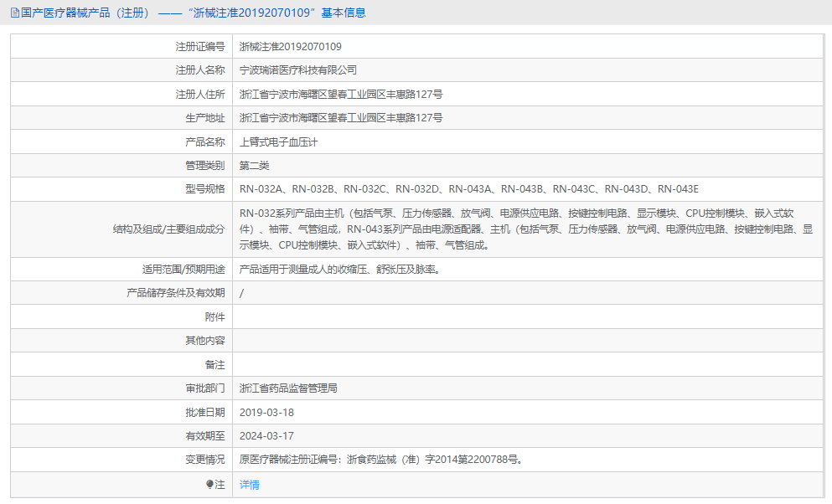Select the empty 附件 row
This screenshot has height=504, width=832.
click(x=503, y=316)
